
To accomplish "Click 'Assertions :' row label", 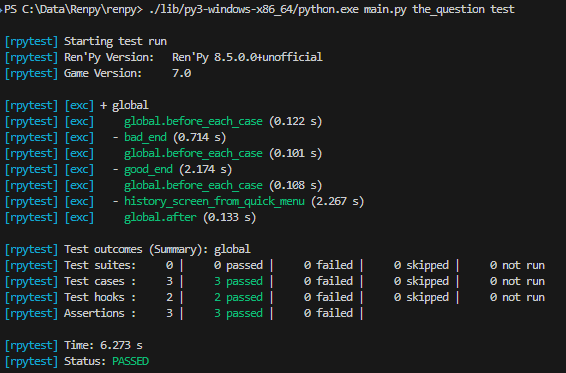I will point(100,313).
